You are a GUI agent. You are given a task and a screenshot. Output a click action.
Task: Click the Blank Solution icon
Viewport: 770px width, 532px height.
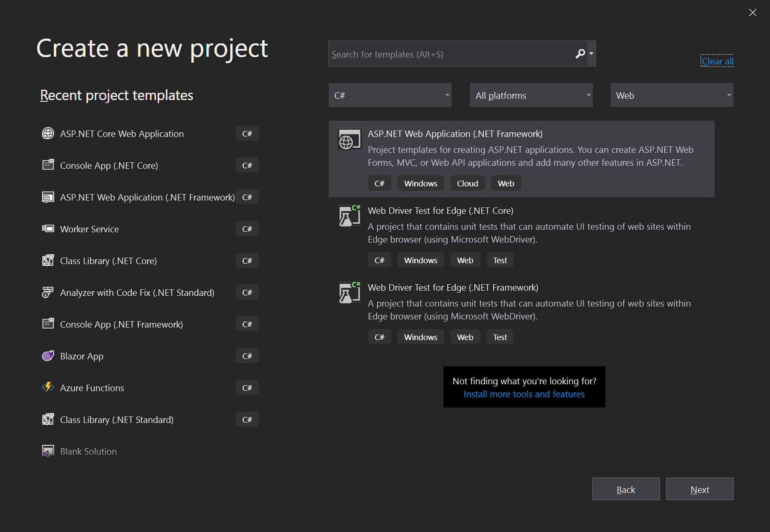48,451
